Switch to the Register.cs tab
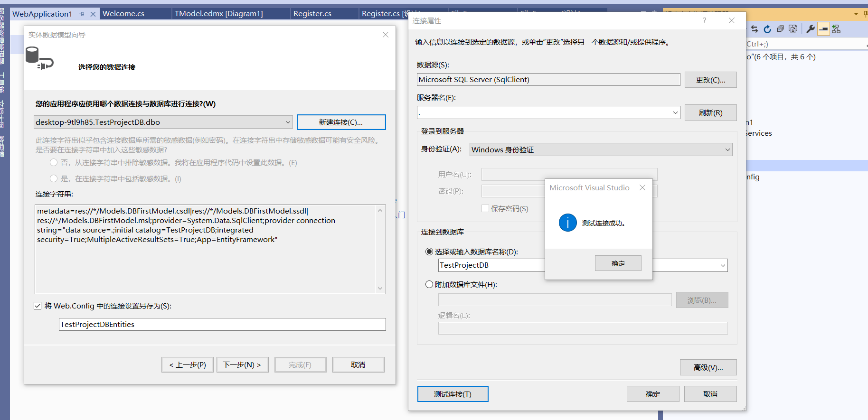The image size is (868, 420). pos(312,14)
